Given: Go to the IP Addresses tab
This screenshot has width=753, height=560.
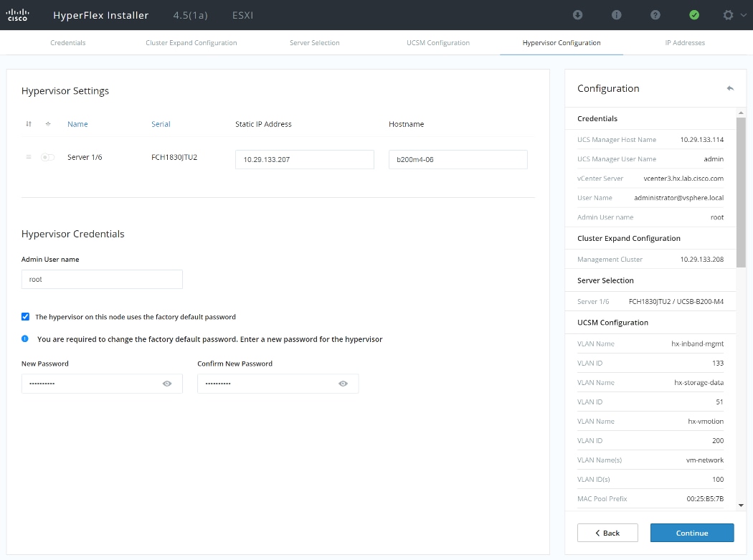Looking at the screenshot, I should pos(685,43).
